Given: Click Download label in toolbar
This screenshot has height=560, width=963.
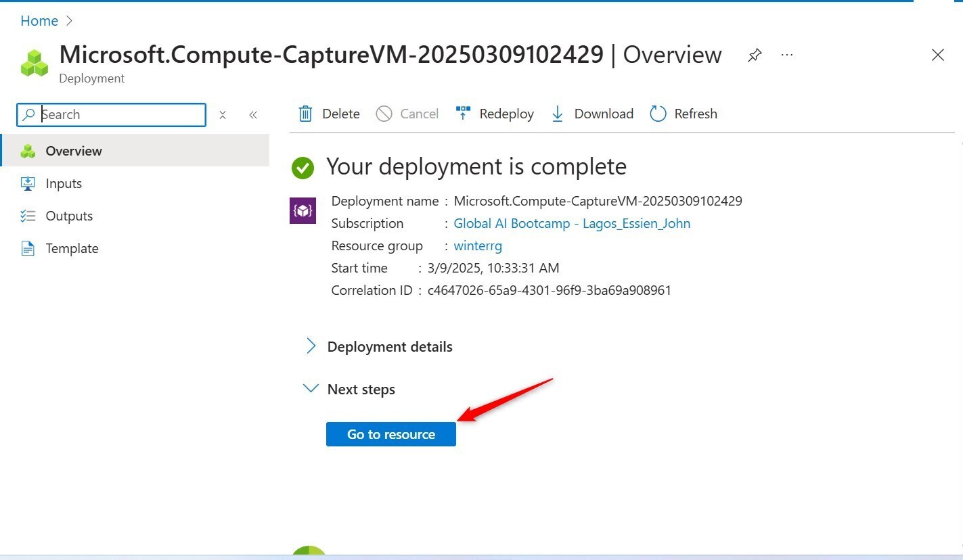Looking at the screenshot, I should pos(604,114).
